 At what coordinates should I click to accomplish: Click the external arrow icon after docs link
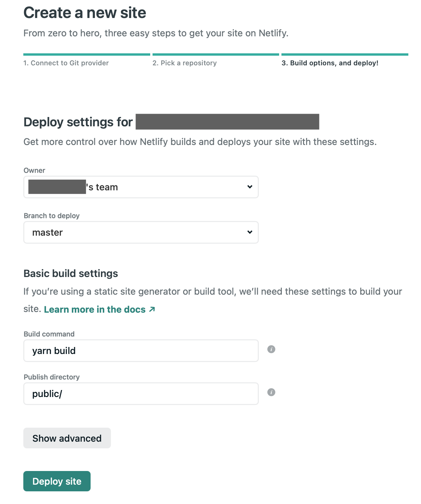click(152, 309)
